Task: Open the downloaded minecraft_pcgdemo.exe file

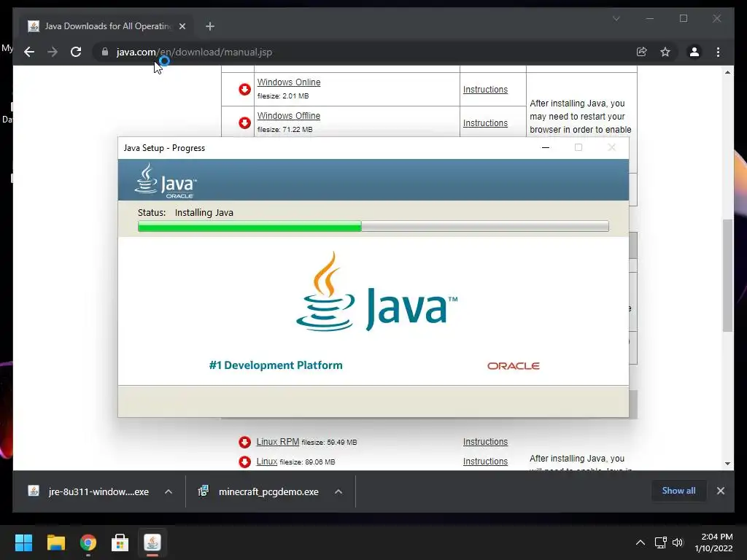Action: point(260,491)
